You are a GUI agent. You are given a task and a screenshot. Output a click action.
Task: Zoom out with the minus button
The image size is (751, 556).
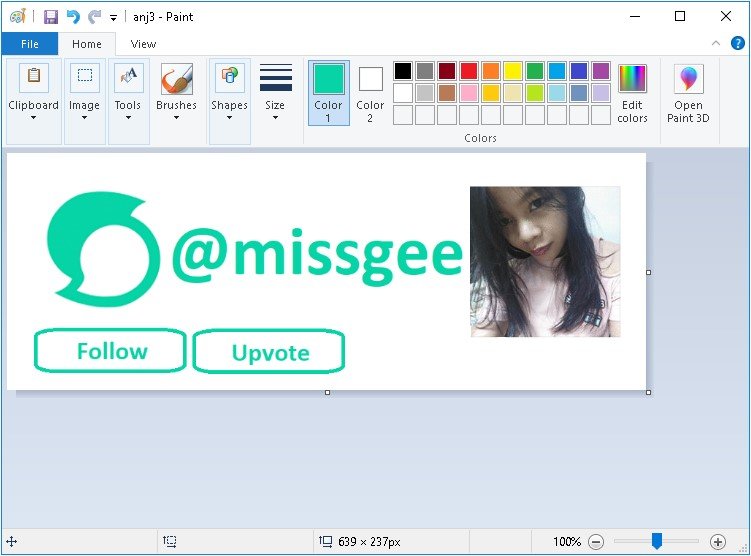pyautogui.click(x=596, y=542)
